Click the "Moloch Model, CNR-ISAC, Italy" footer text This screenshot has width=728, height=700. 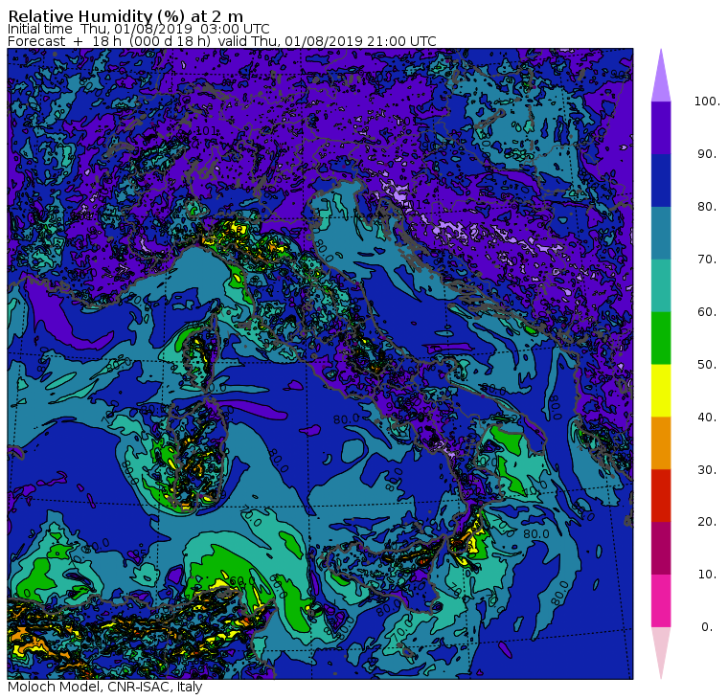click(105, 687)
